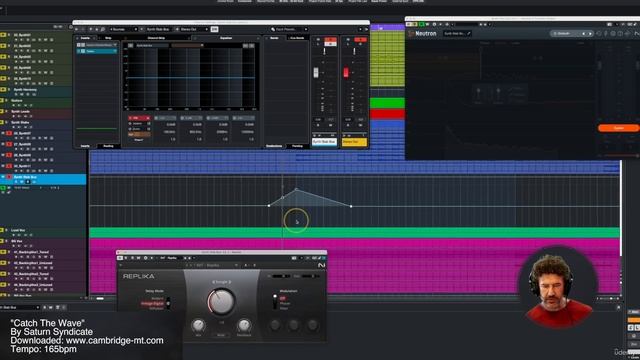This screenshot has width=640, height=360.
Task: Open the first insert slot dropdown arrow
Action: point(116,45)
